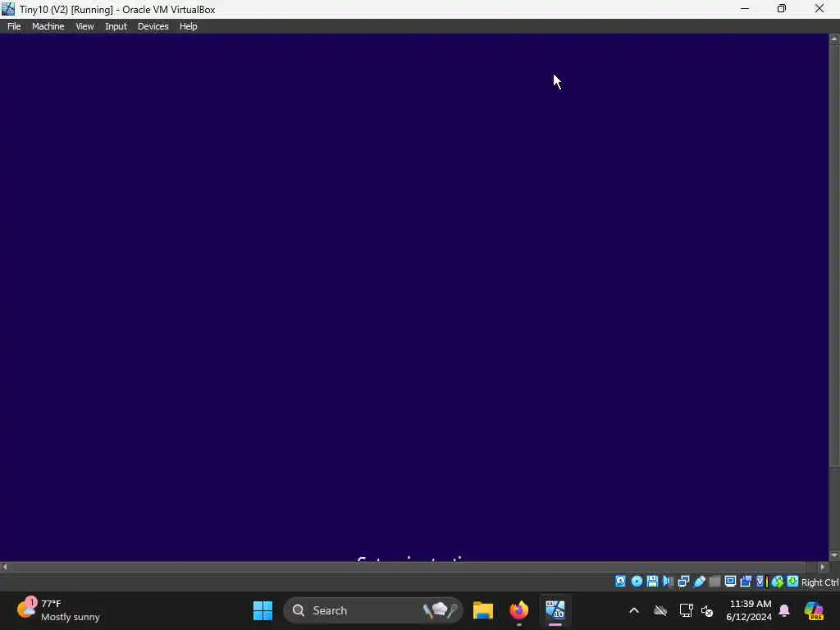Restore down the VirtualBox window

[x=782, y=8]
